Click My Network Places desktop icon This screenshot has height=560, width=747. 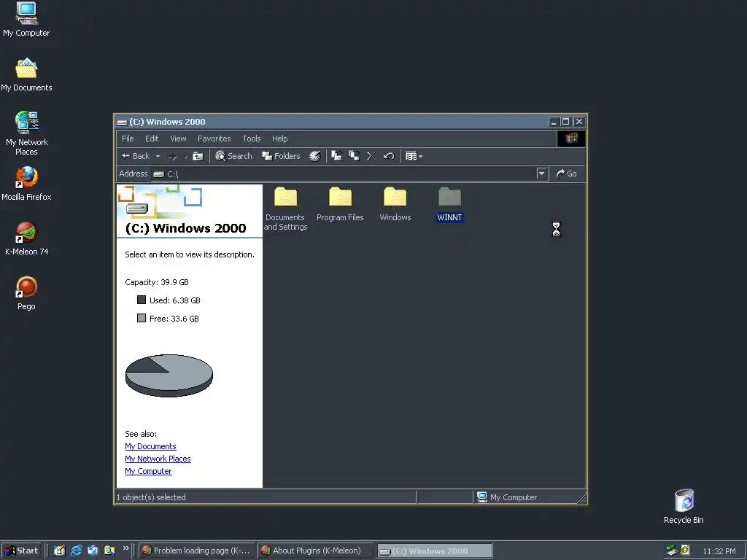(27, 133)
